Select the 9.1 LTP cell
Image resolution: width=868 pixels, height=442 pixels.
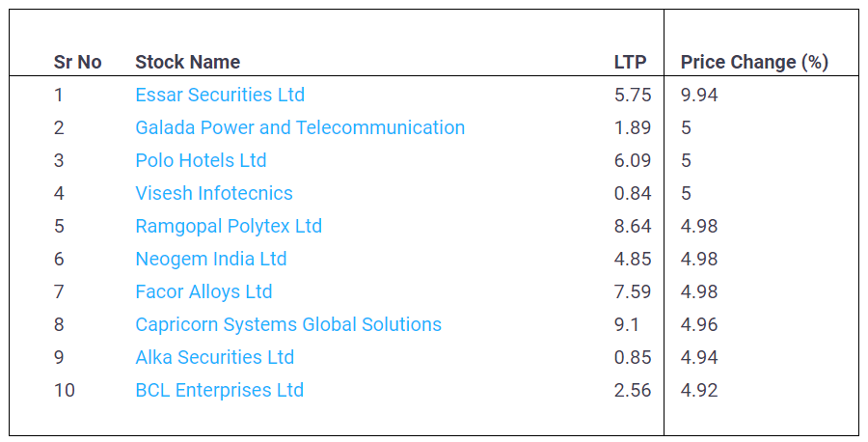[x=627, y=324]
